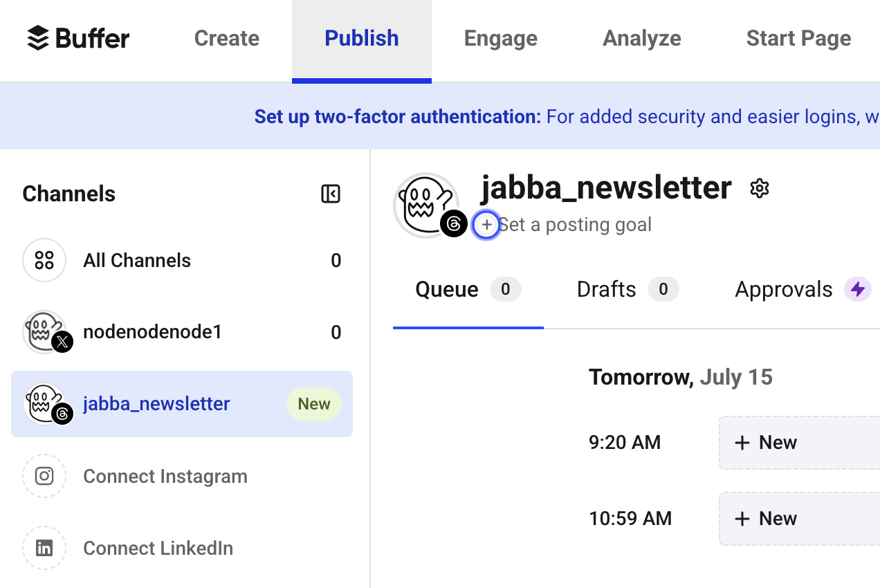The image size is (880, 588).
Task: Click the Channels heading
Action: (69, 194)
